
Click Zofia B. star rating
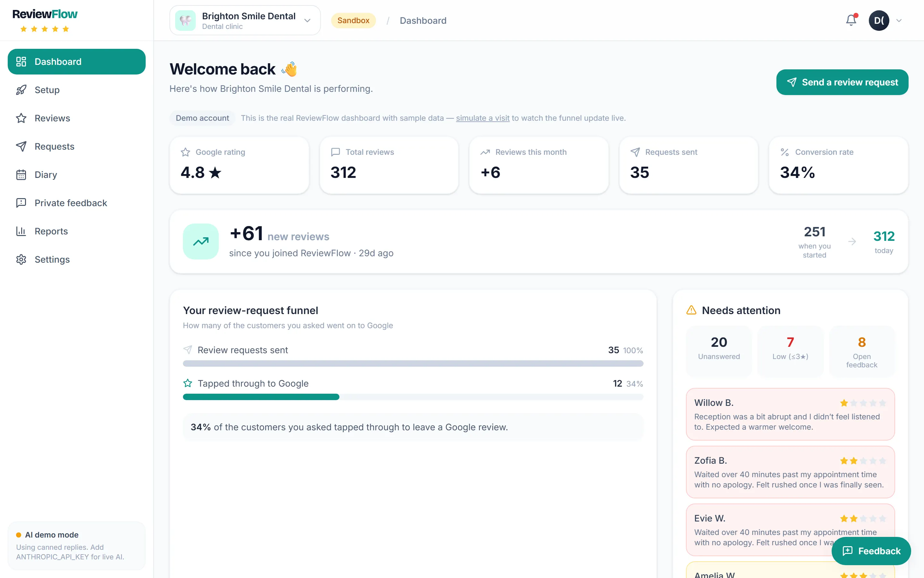click(863, 461)
